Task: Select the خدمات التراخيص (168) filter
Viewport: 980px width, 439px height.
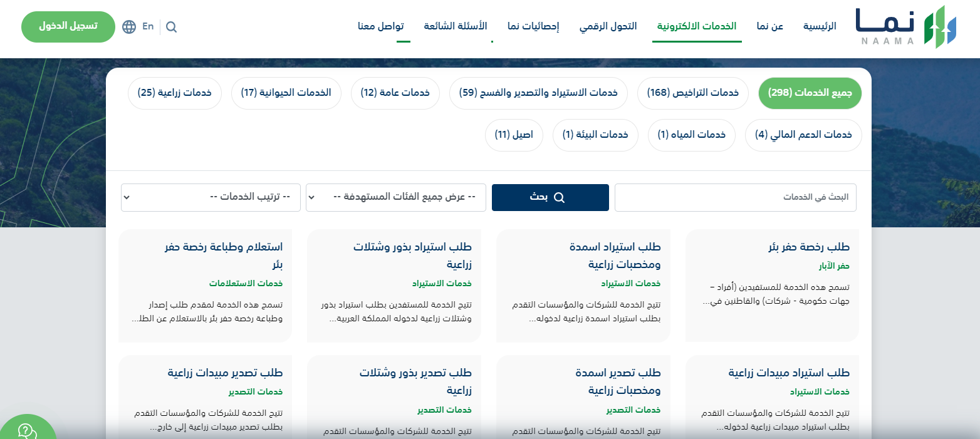Action: [x=693, y=93]
